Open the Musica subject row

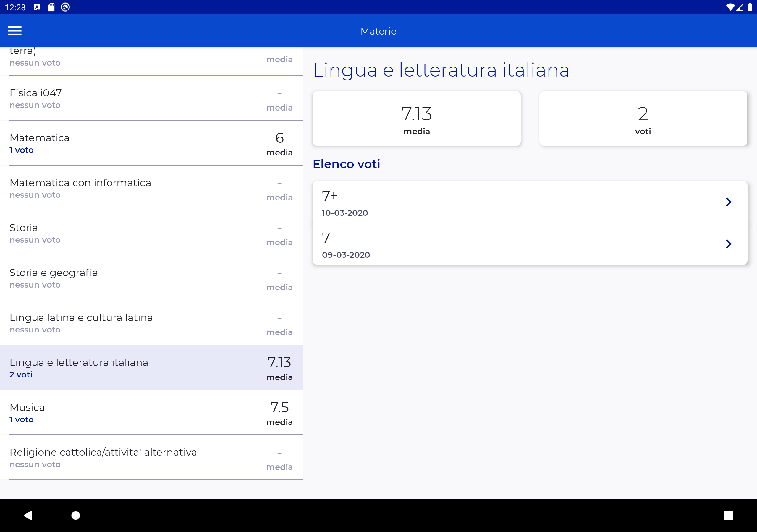click(x=151, y=413)
